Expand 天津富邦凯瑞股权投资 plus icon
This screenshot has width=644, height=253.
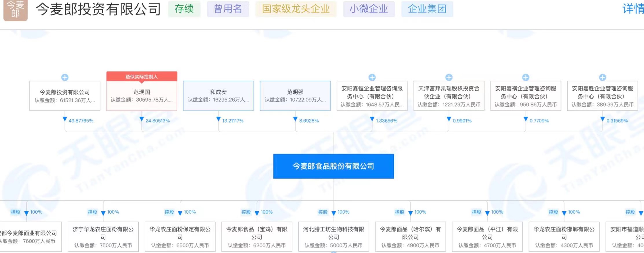[449, 77]
